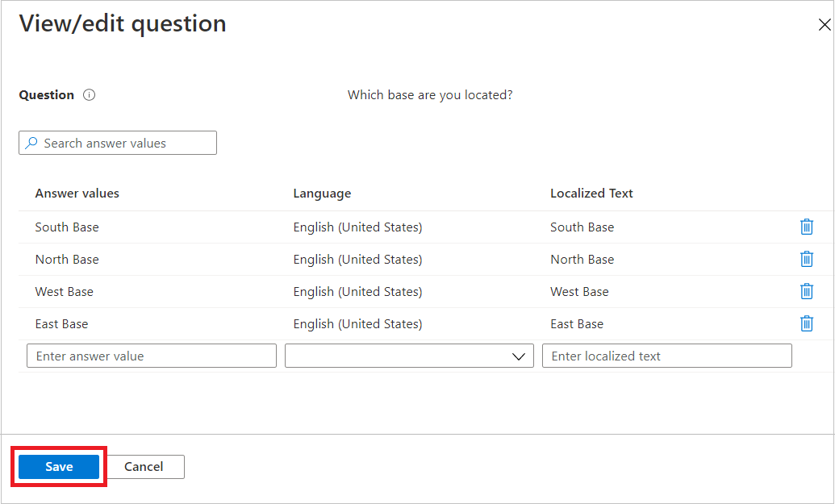Save the edited question
Screen dimensions: 835x504
(58, 466)
